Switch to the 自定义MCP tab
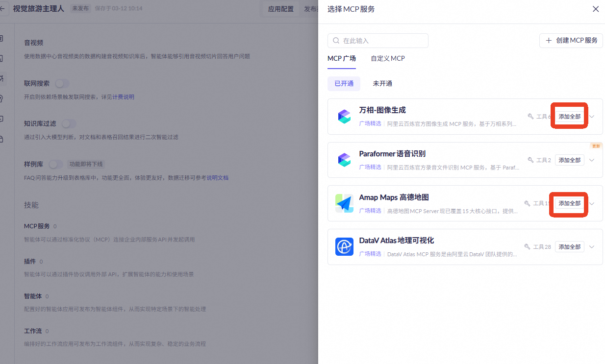This screenshot has height=364, width=605. pos(388,58)
